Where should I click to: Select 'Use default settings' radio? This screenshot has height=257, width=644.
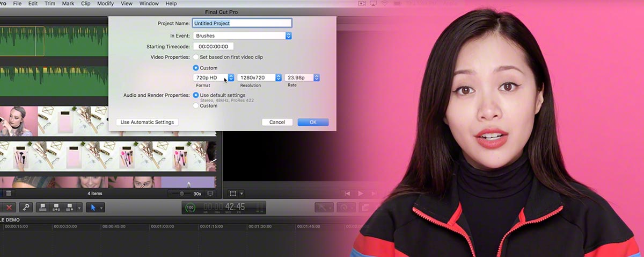(x=196, y=95)
